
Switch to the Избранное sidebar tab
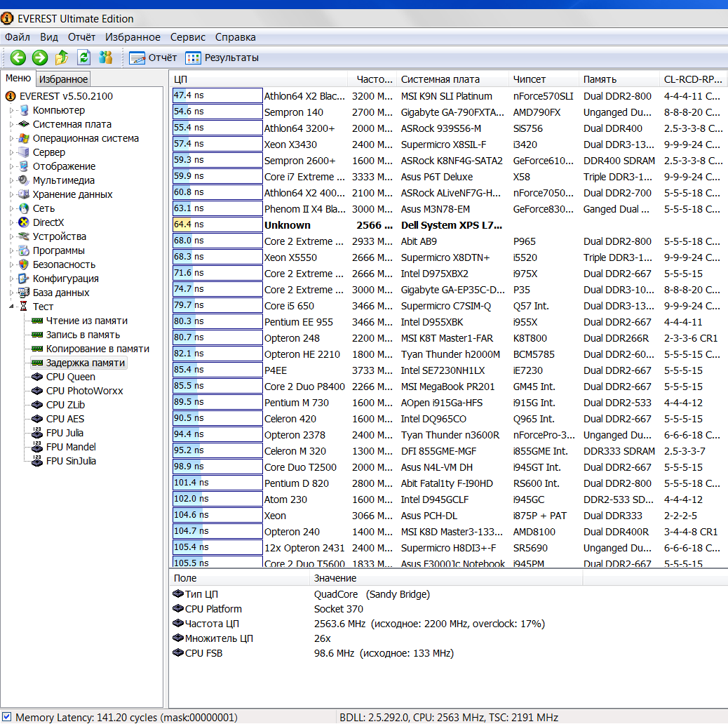63,79
